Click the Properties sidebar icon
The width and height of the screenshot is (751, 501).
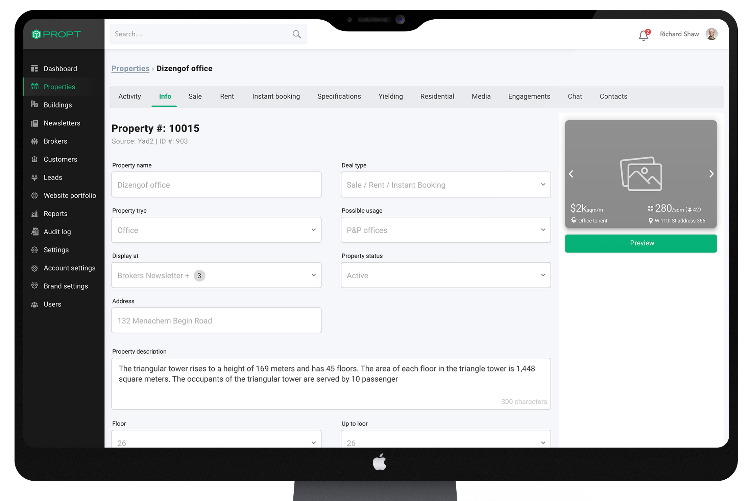click(34, 87)
